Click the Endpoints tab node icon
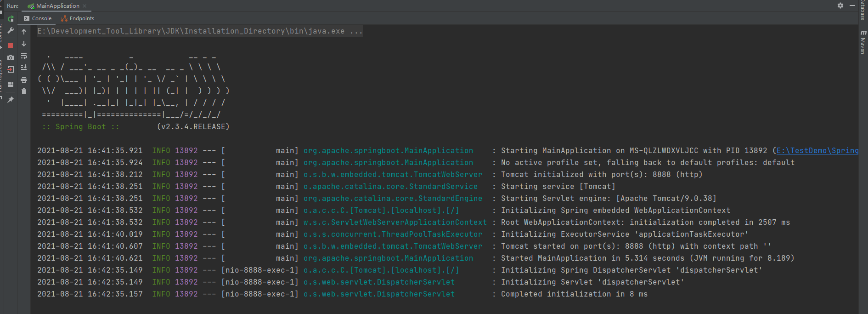Viewport: 868px width, 314px height. 64,18
